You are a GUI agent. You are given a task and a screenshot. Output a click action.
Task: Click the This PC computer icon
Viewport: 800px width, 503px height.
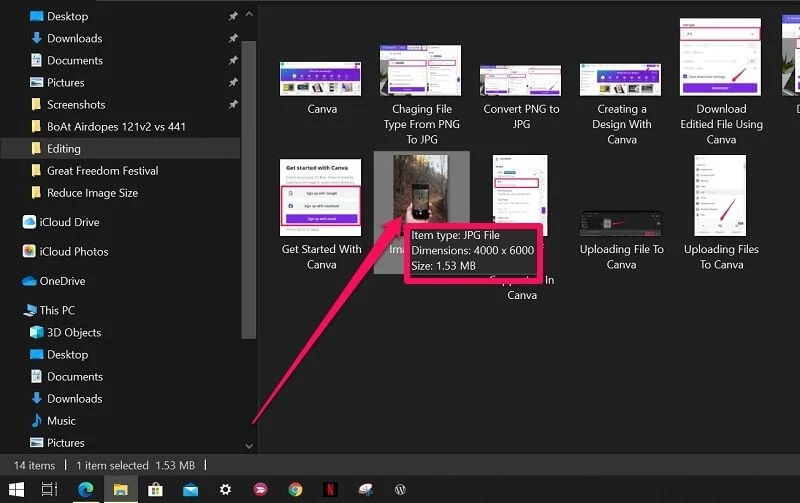(x=30, y=310)
